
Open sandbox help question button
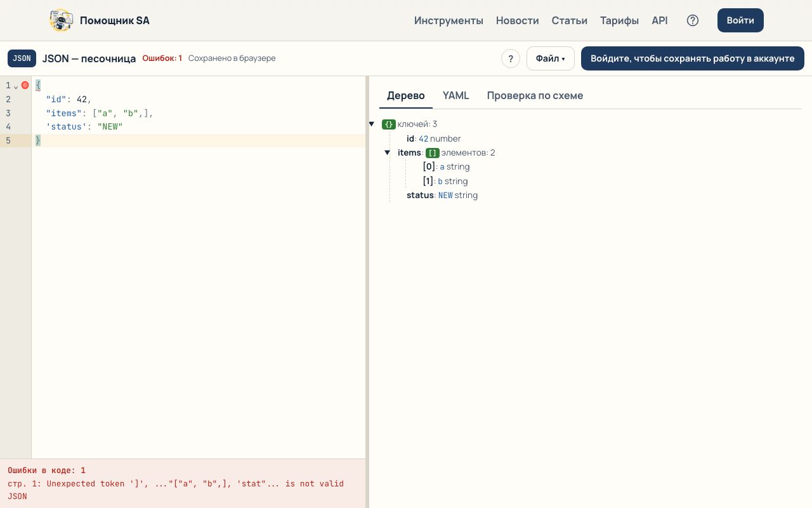511,58
